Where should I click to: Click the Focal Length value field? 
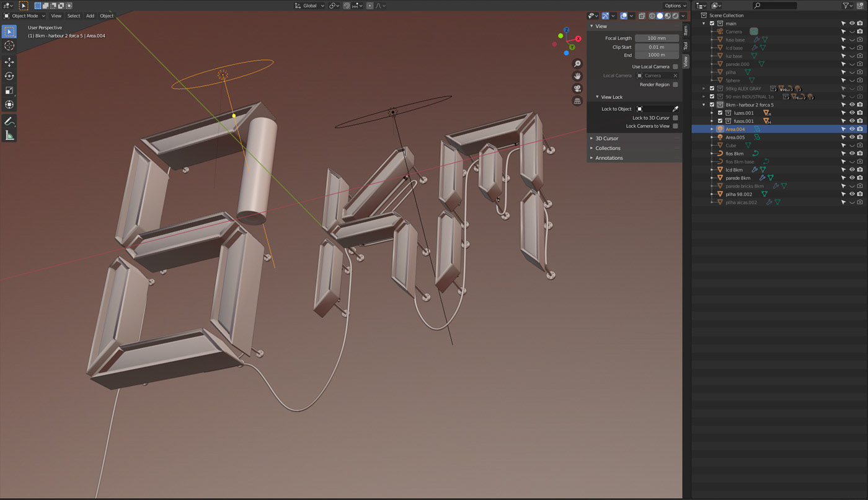click(657, 38)
